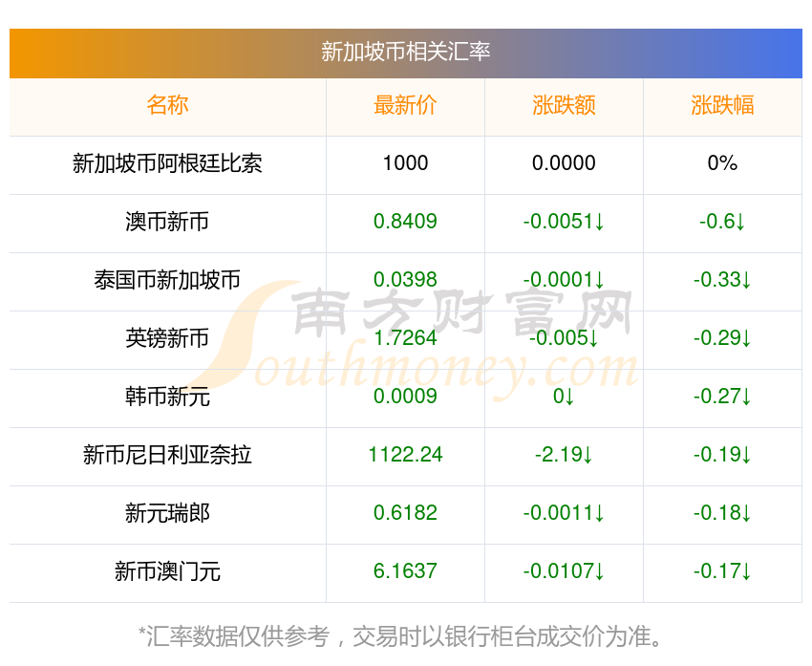This screenshot has height=666, width=812.
Task: Click the 汇率数据仅供参考 disclaimer note
Action: coord(400,636)
